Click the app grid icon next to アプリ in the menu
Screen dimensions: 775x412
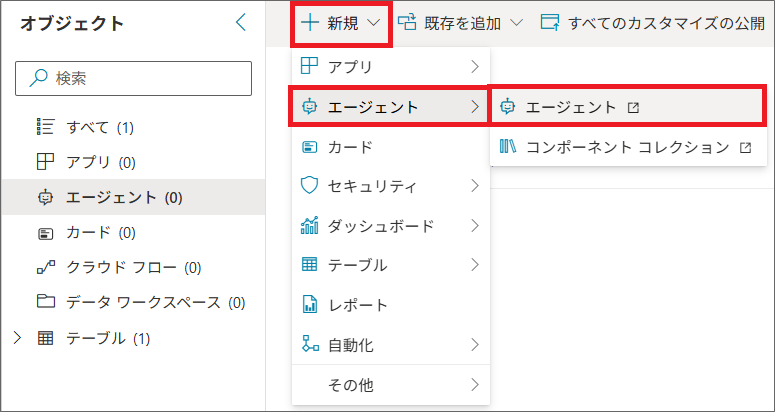309,66
